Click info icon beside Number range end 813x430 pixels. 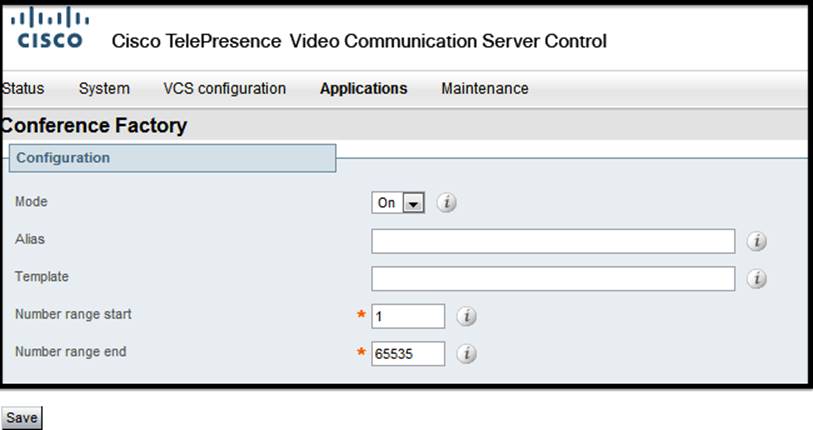click(466, 354)
